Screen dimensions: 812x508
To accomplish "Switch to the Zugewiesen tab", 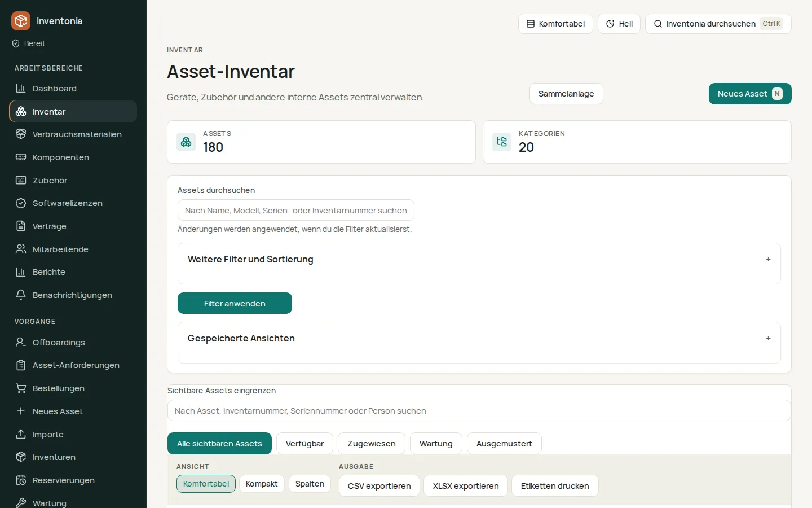I will (x=372, y=444).
